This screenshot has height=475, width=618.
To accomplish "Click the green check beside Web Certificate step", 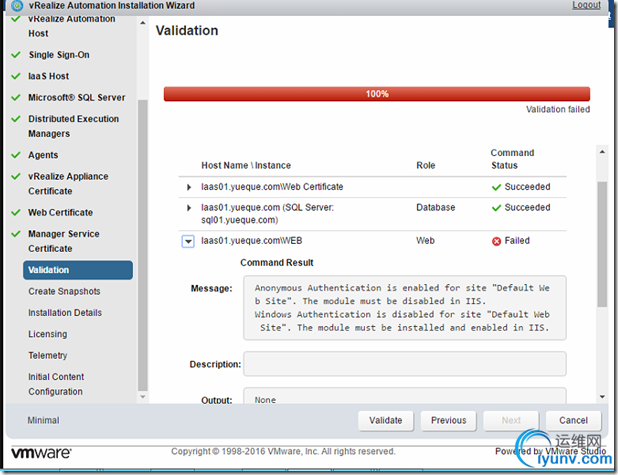I will click(16, 212).
